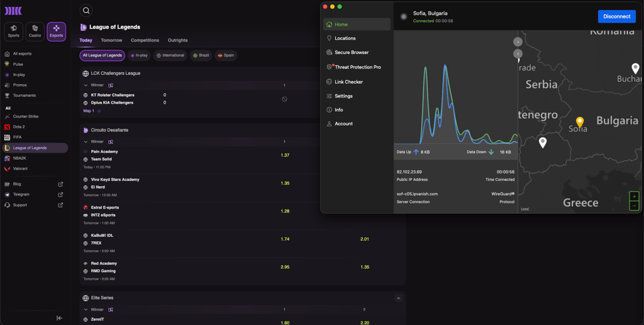644x325 pixels.
Task: Switch to the Outrights tab
Action: click(177, 40)
